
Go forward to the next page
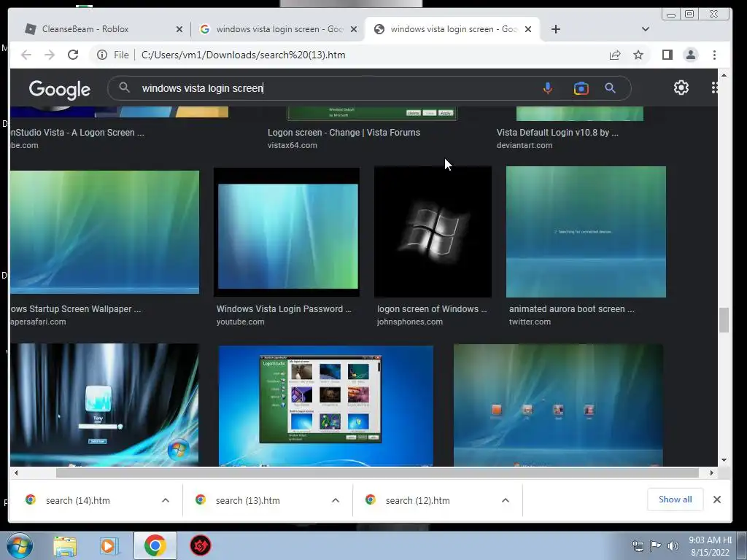50,55
